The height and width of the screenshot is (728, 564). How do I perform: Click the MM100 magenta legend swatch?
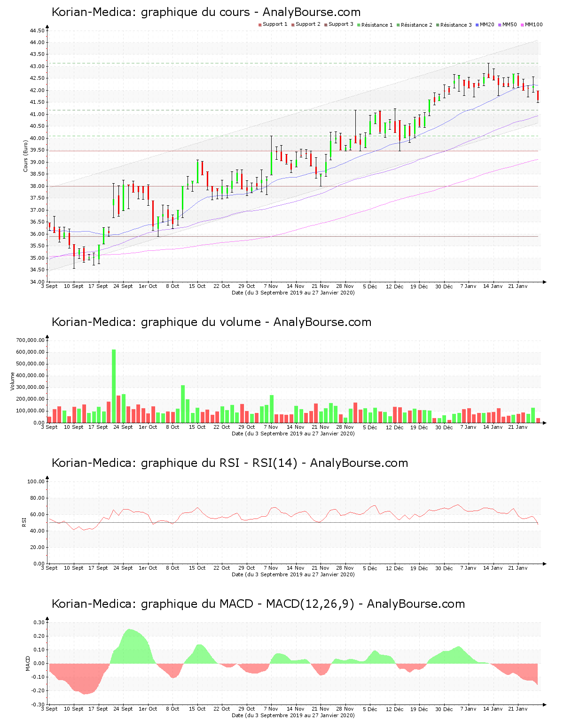pyautogui.click(x=523, y=24)
